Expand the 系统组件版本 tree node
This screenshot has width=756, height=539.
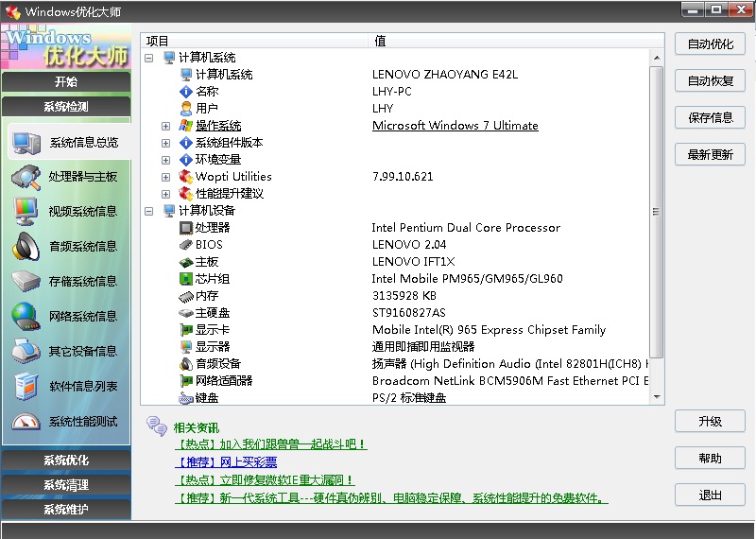pyautogui.click(x=166, y=144)
